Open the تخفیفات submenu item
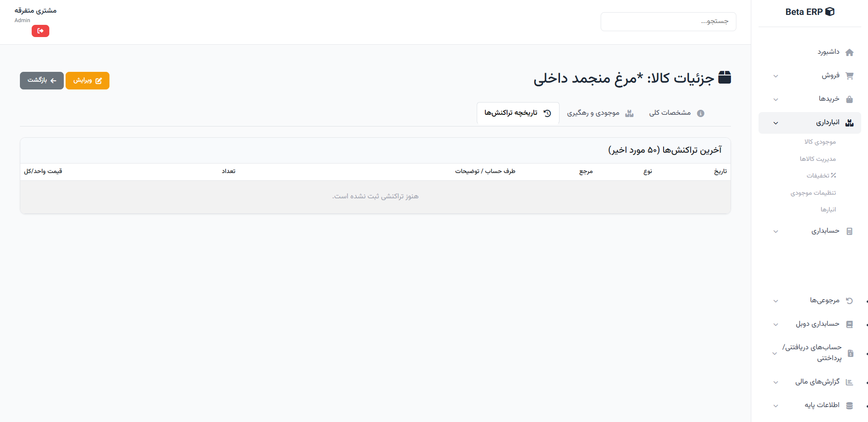Viewport: 868px width, 422px height. pyautogui.click(x=821, y=176)
